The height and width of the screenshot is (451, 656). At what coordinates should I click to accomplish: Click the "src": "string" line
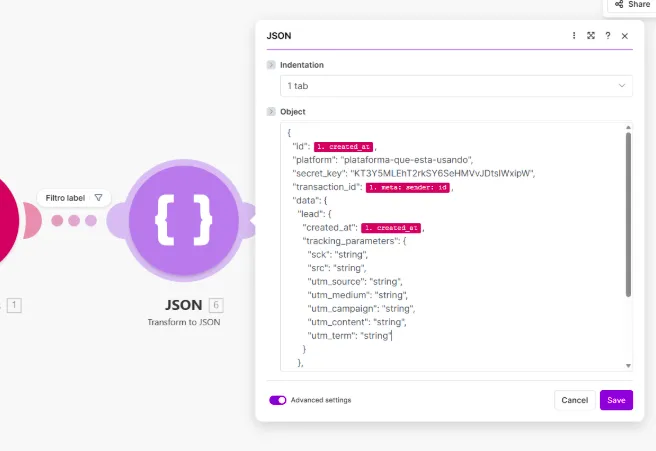coord(337,268)
